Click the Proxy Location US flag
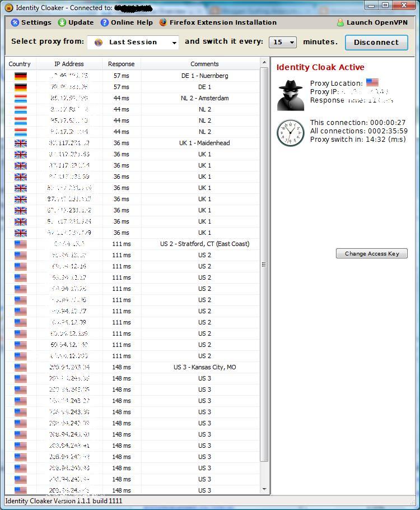The width and height of the screenshot is (420, 510). pos(372,82)
